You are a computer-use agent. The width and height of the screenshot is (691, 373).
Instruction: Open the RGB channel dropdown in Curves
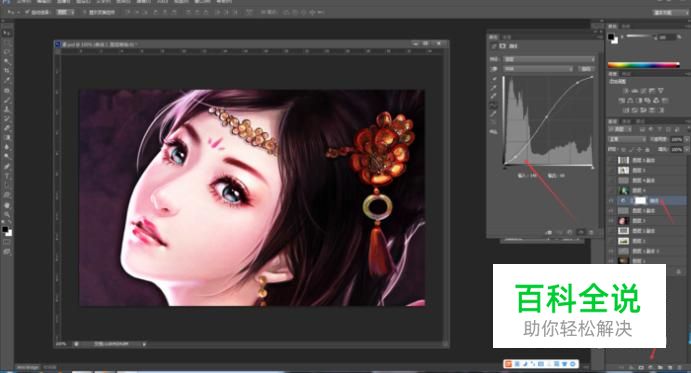(x=538, y=69)
